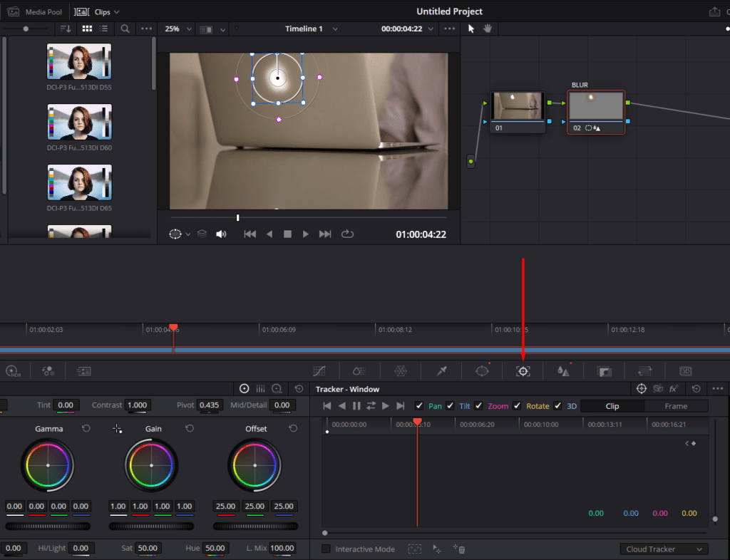Open the Cloud Tracker dropdown

[664, 549]
